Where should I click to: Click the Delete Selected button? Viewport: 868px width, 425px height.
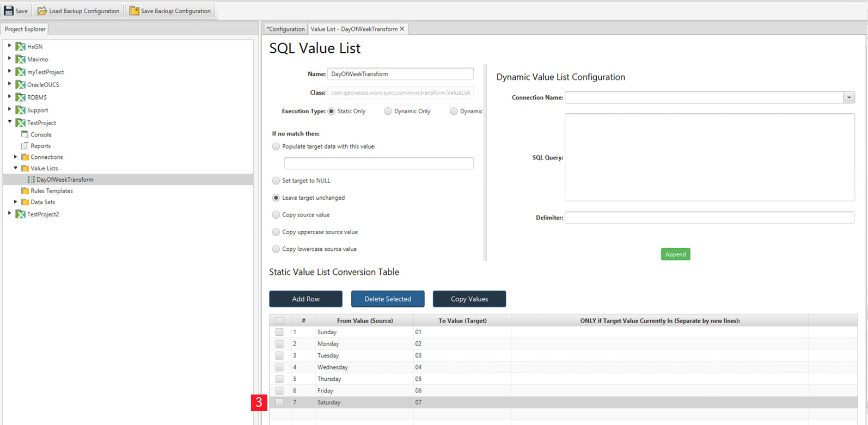[388, 299]
